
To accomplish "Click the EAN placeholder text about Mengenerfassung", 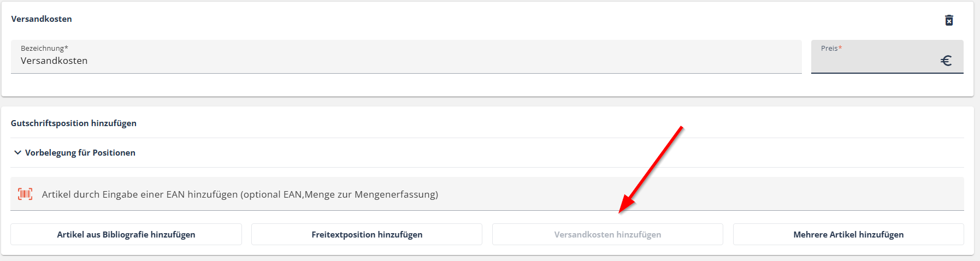I will [x=240, y=194].
